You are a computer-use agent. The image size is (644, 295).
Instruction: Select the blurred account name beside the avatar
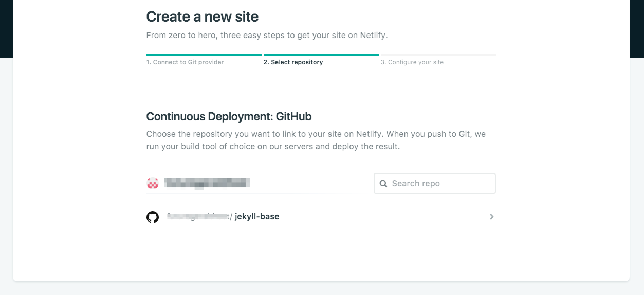(207, 183)
